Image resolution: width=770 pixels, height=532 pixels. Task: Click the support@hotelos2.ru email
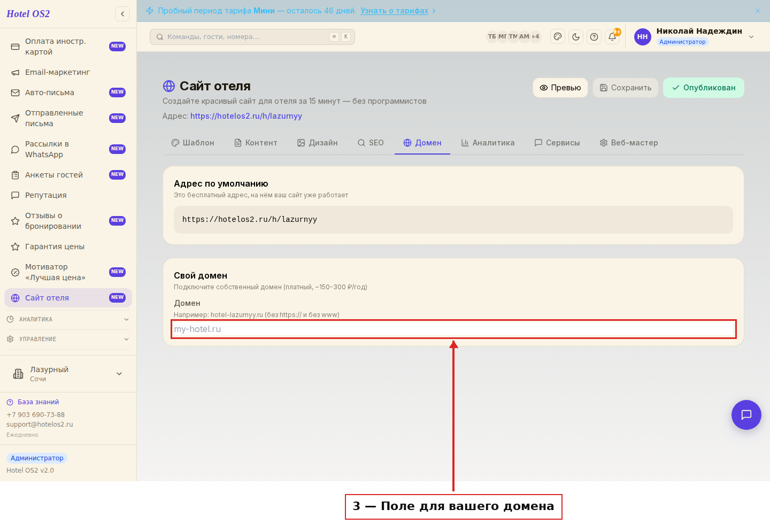pos(40,425)
